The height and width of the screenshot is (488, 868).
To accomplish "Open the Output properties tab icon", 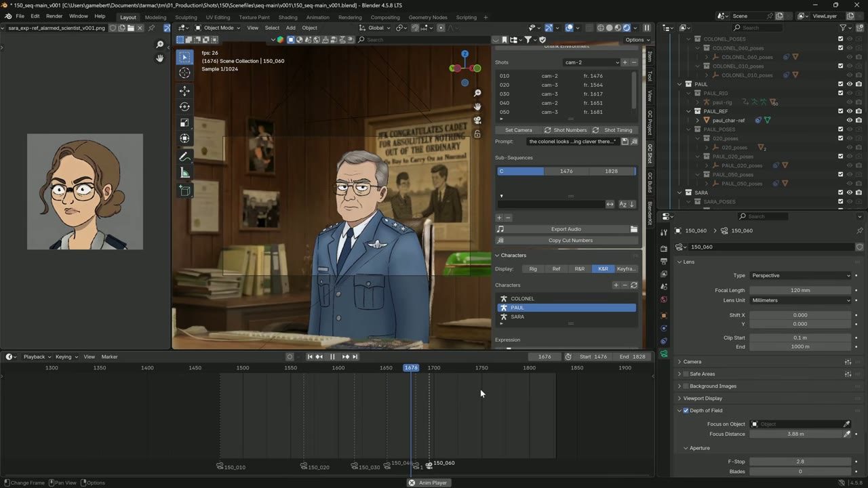I will tap(664, 262).
